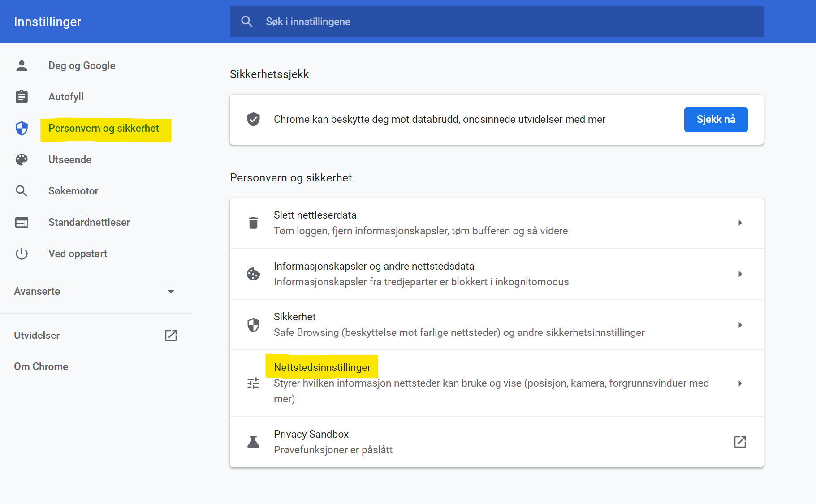Click the power icon beside Ved oppstart

[x=22, y=254]
